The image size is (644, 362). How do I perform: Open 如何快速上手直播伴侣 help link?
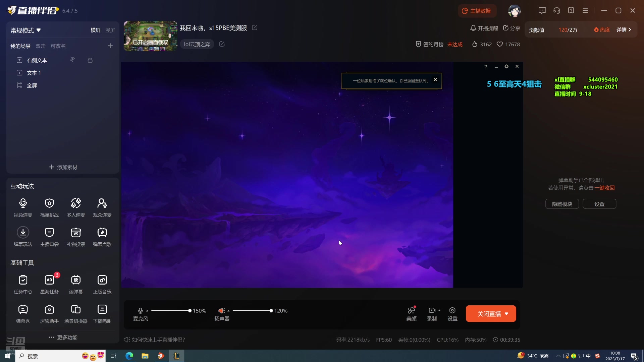click(155, 340)
